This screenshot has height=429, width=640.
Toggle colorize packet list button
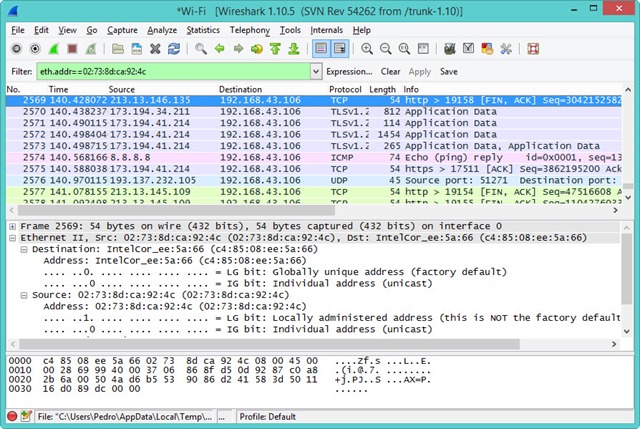click(321, 49)
